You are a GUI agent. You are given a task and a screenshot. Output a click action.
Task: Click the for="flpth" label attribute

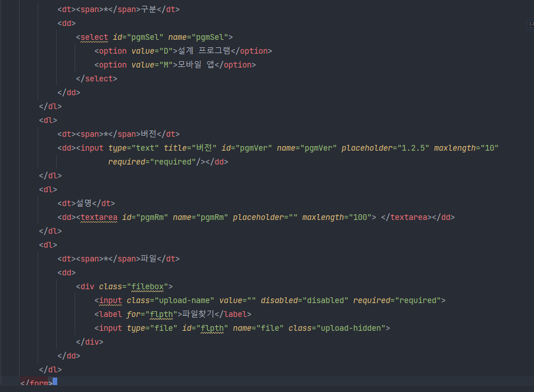[152, 315]
